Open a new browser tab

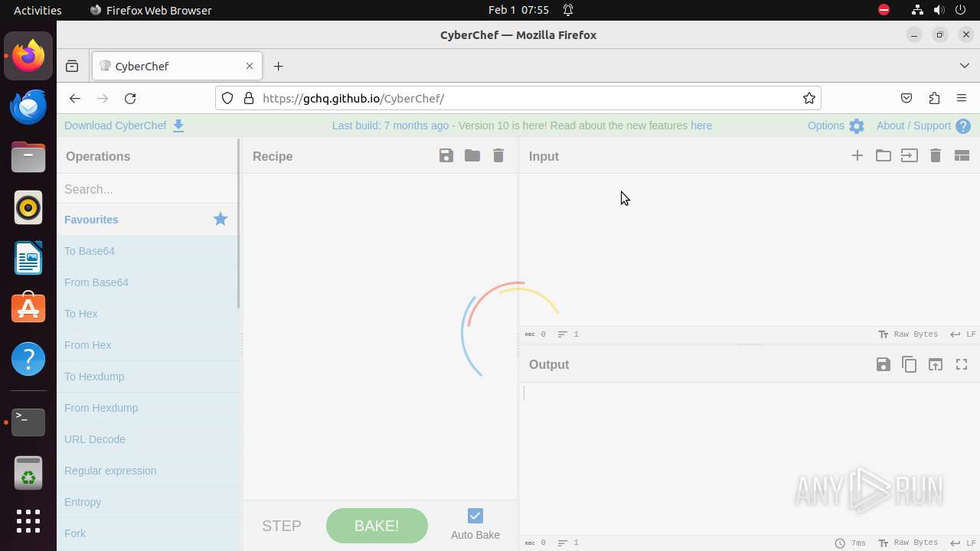pos(278,67)
